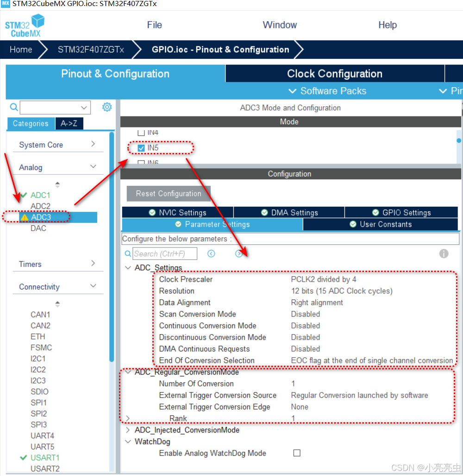Go to next search result arrow

click(x=239, y=254)
